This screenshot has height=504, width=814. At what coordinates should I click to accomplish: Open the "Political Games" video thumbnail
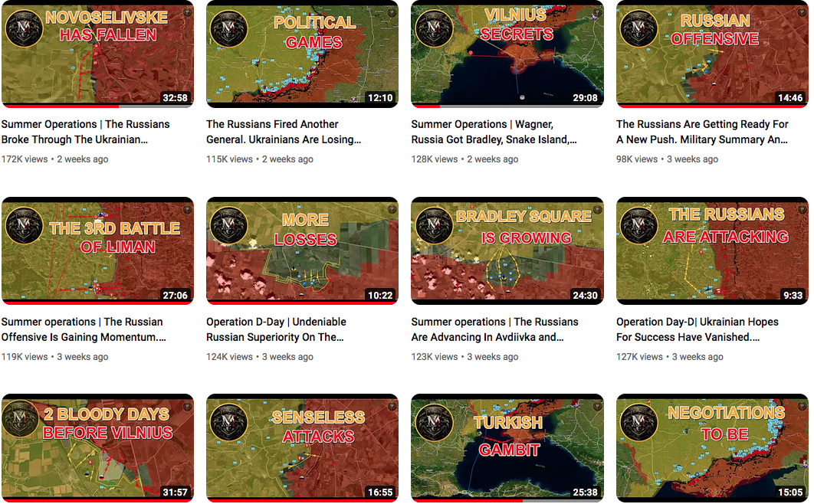(302, 54)
